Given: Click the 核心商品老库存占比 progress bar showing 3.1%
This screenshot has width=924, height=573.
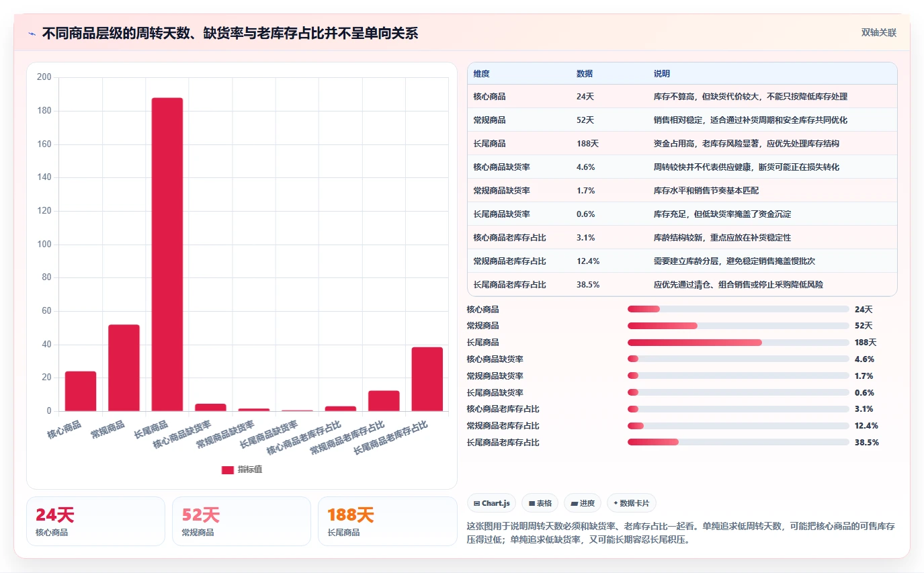Looking at the screenshot, I should pyautogui.click(x=739, y=409).
